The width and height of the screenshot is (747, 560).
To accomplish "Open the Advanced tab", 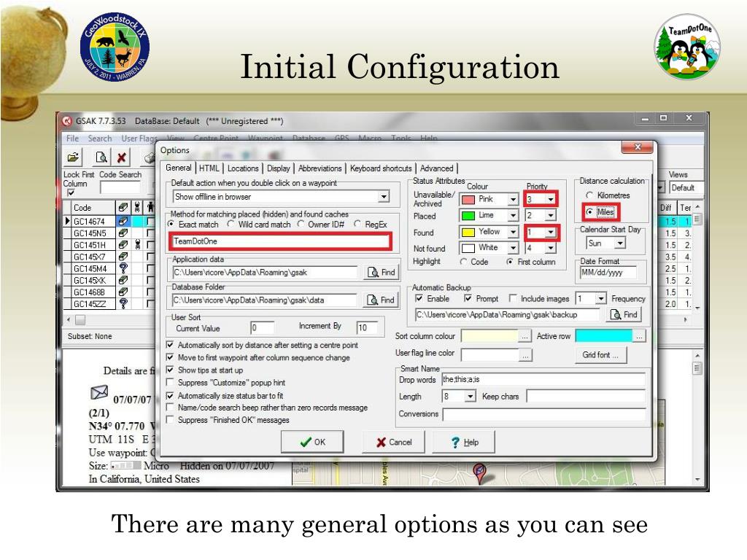I will click(437, 168).
